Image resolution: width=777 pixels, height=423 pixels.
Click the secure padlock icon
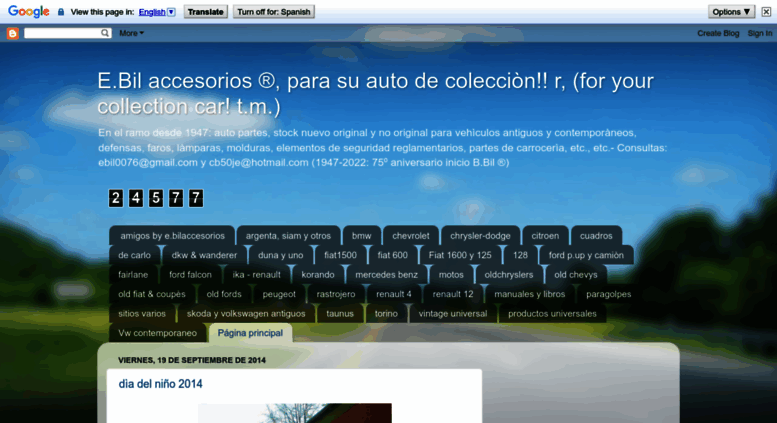pyautogui.click(x=61, y=12)
